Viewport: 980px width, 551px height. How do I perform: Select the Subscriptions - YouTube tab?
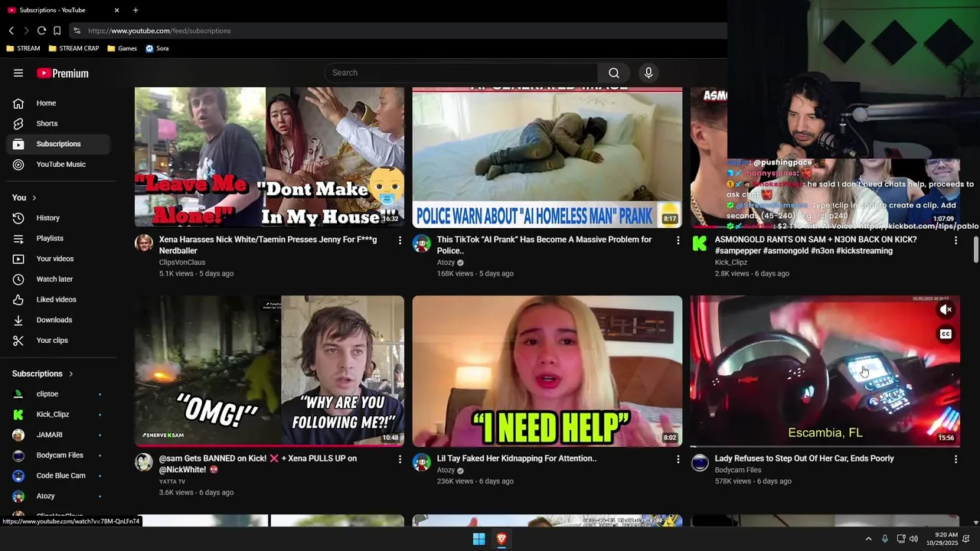[x=63, y=10]
